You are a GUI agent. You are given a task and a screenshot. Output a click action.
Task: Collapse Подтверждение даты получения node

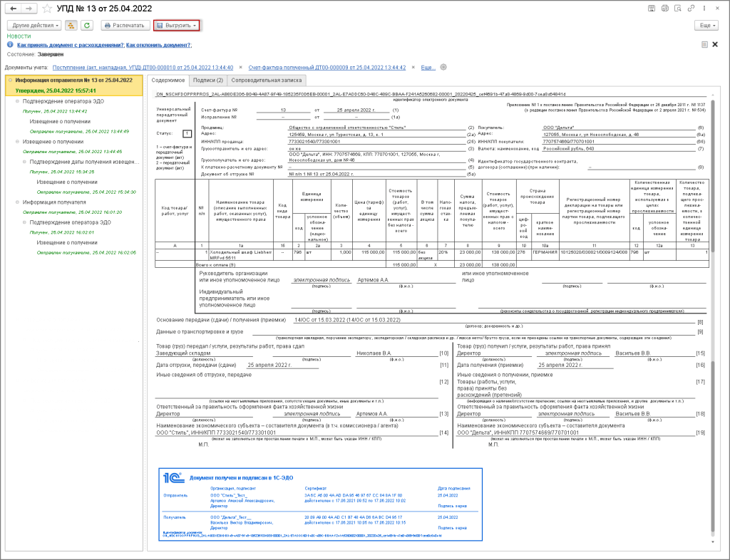click(x=23, y=162)
